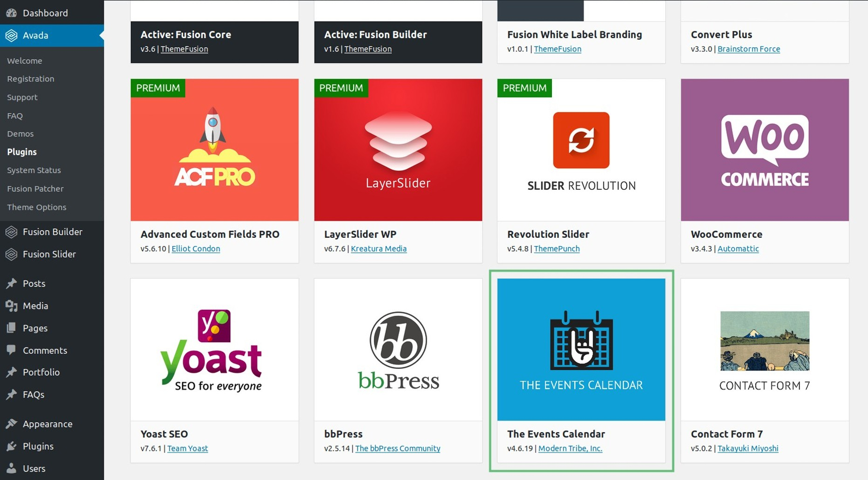The image size is (868, 480).
Task: Open System Status submenu item
Action: (34, 170)
